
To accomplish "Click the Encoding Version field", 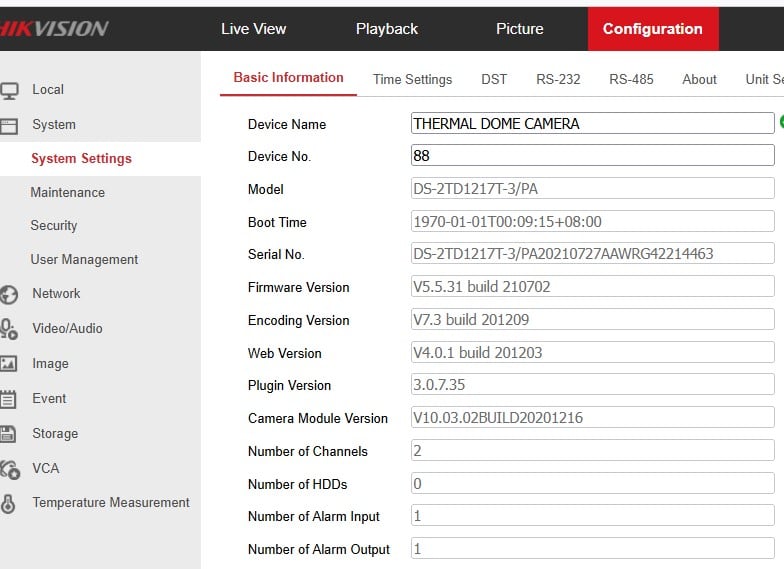I will (592, 320).
